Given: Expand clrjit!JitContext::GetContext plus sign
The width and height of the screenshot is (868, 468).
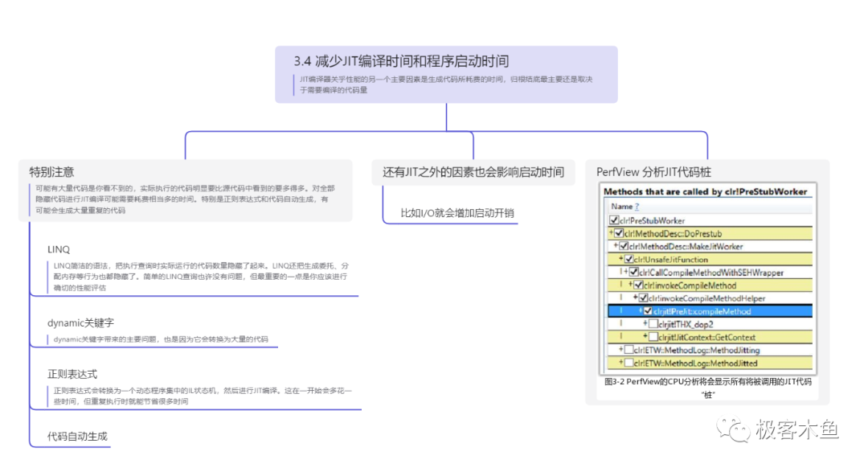Looking at the screenshot, I should 645,336.
